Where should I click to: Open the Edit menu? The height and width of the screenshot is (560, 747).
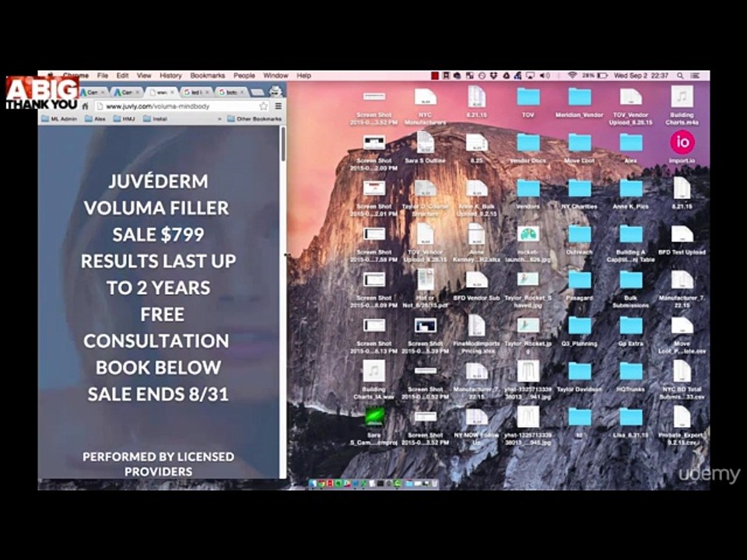(x=122, y=75)
